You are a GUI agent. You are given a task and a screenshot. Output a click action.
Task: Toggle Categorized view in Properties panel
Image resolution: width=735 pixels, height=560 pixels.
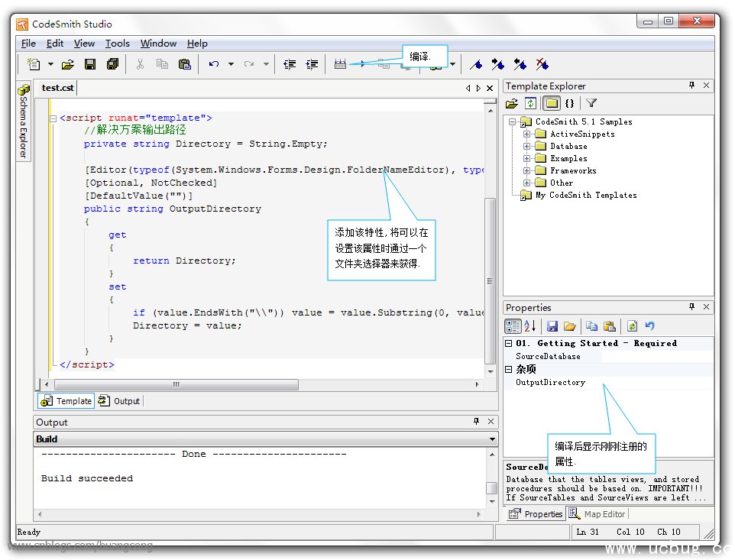(513, 326)
